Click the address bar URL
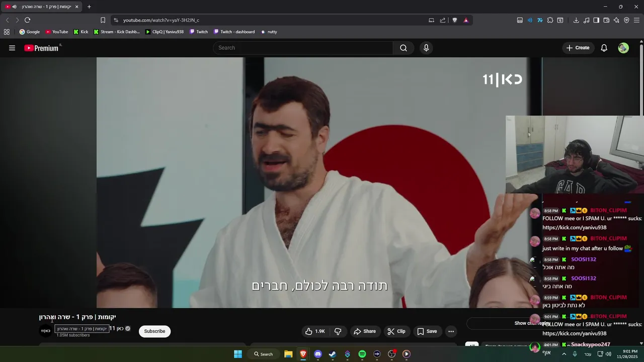The image size is (644, 362). (161, 20)
